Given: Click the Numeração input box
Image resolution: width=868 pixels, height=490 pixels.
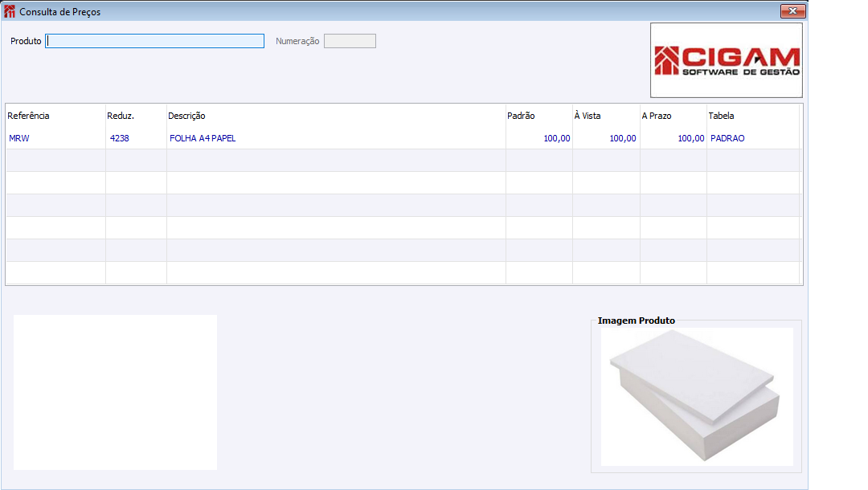Looking at the screenshot, I should click(x=350, y=41).
